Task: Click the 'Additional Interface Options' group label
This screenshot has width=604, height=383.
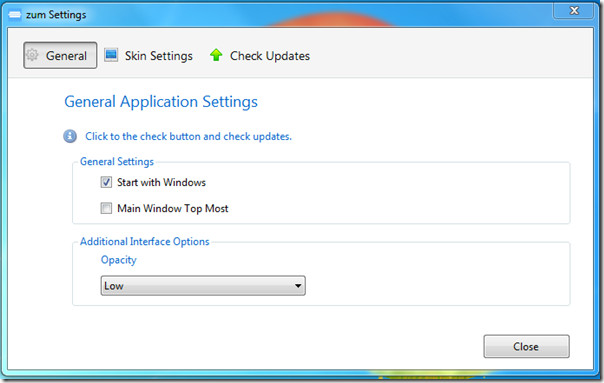Action: tap(144, 242)
